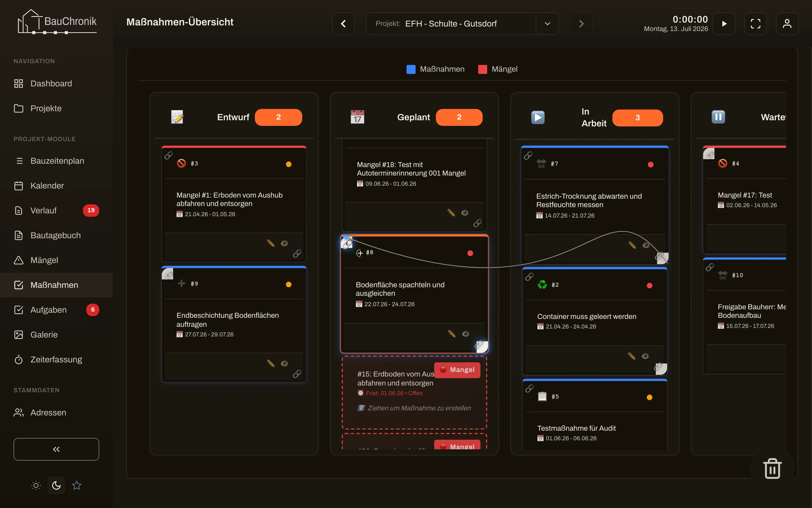The height and width of the screenshot is (508, 812).
Task: View Bodenfläche spachteln card eye icon
Action: [x=465, y=333]
